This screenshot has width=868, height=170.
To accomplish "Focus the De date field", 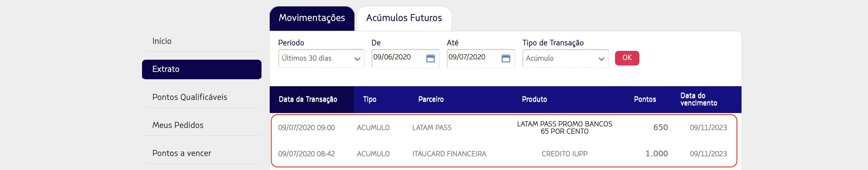I will pyautogui.click(x=398, y=58).
